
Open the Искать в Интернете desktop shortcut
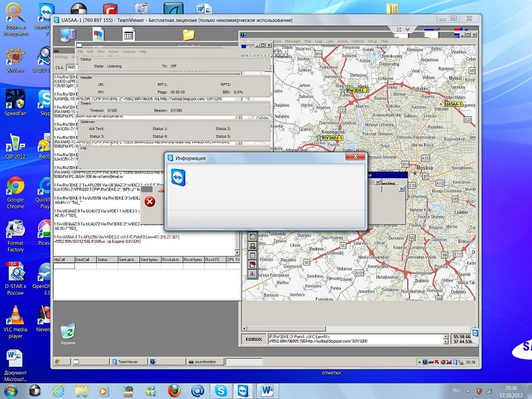coord(15,20)
